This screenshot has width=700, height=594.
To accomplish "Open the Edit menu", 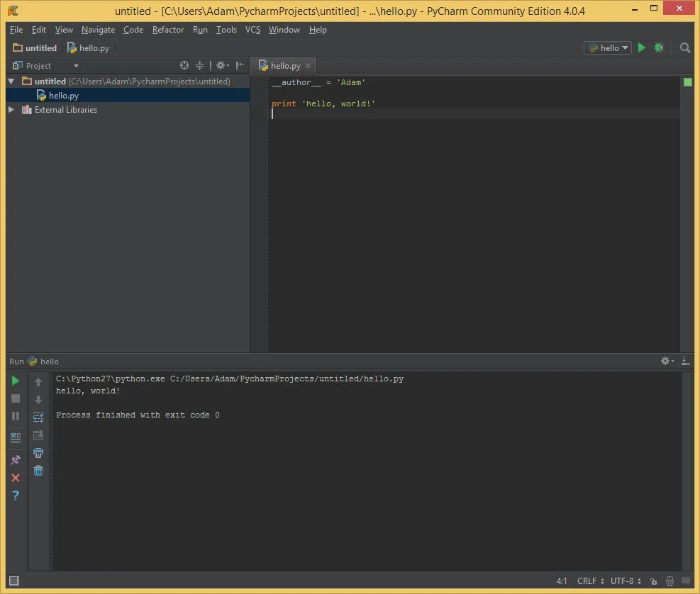I will click(x=39, y=30).
